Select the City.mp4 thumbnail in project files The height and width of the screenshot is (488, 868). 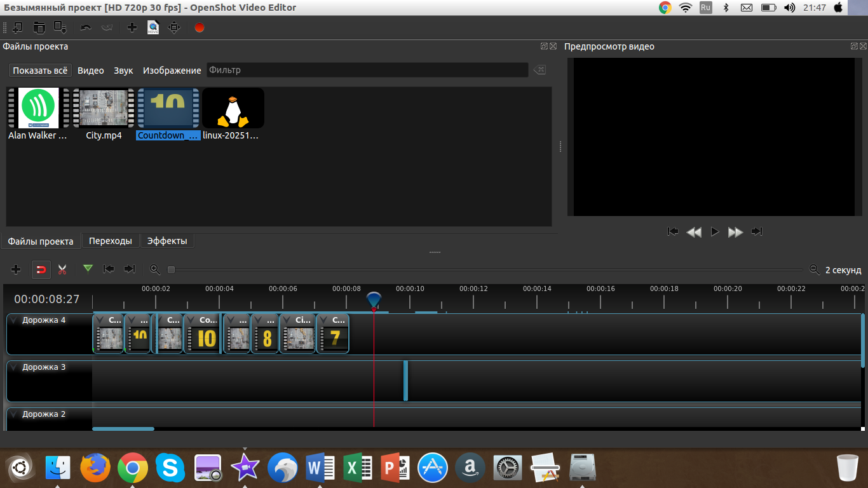103,109
